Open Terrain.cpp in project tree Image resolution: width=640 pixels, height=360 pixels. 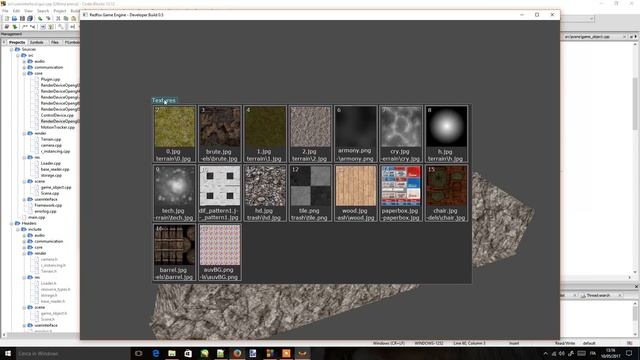51,140
